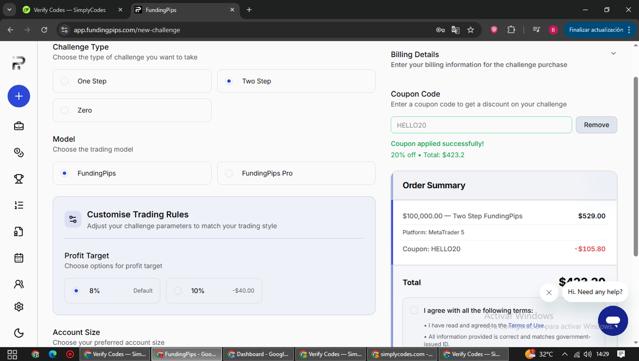Click the page vertical scrollbar
639x361 pixels.
[635, 167]
